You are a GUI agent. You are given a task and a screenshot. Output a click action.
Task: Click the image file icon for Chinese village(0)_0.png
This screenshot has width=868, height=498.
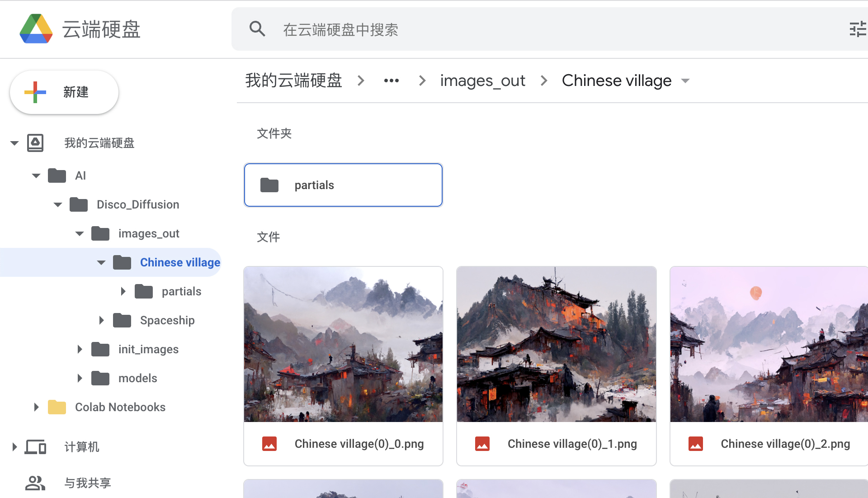pyautogui.click(x=269, y=444)
